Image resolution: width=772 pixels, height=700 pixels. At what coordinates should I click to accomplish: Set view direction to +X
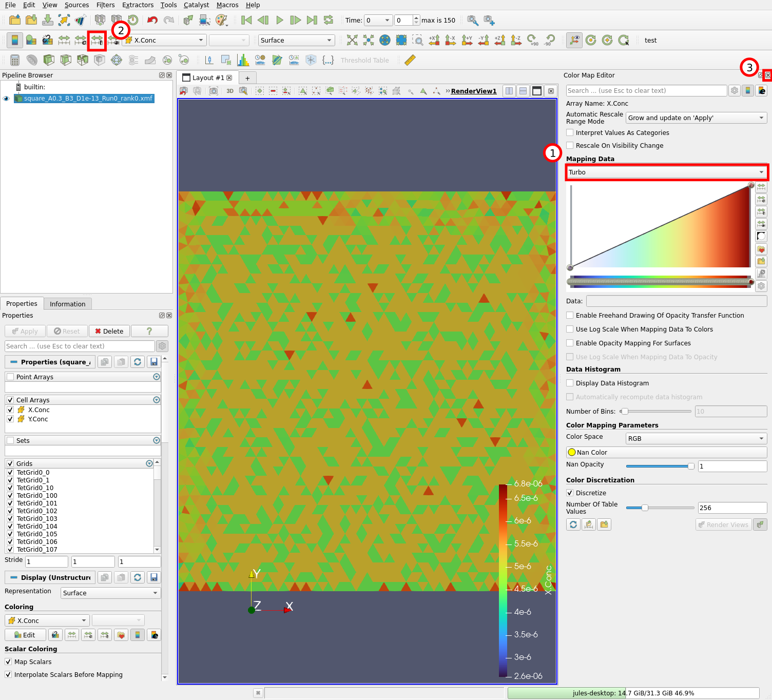click(x=434, y=40)
